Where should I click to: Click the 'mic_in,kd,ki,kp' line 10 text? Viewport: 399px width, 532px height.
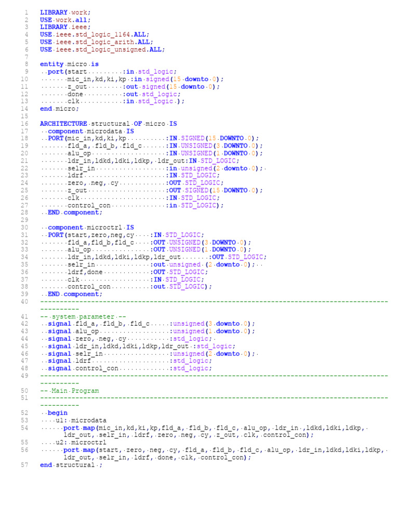point(97,79)
